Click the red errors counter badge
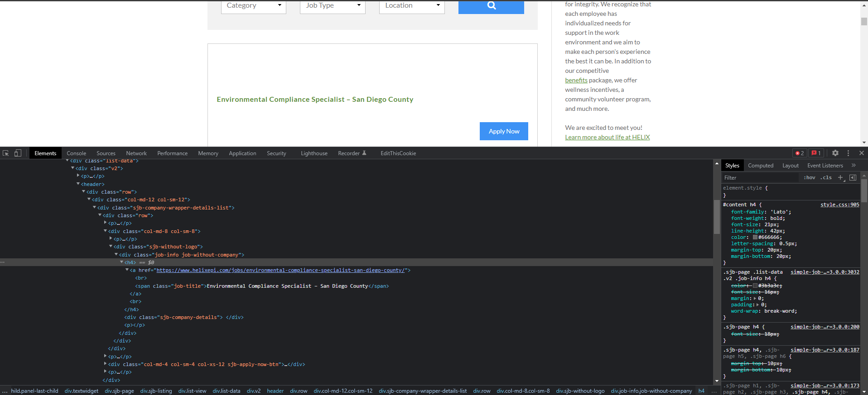The width and height of the screenshot is (868, 395). (800, 153)
